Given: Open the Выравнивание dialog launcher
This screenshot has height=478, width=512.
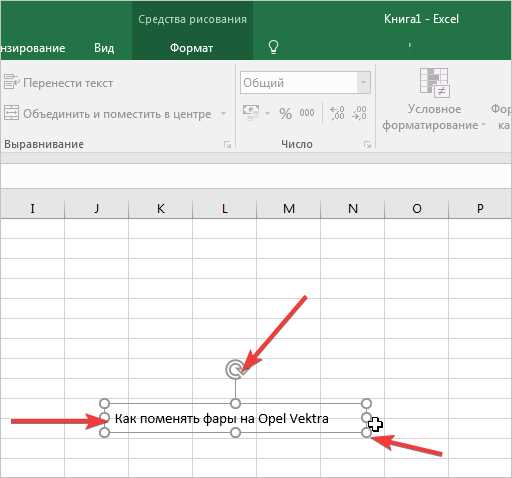Looking at the screenshot, I should point(228,144).
